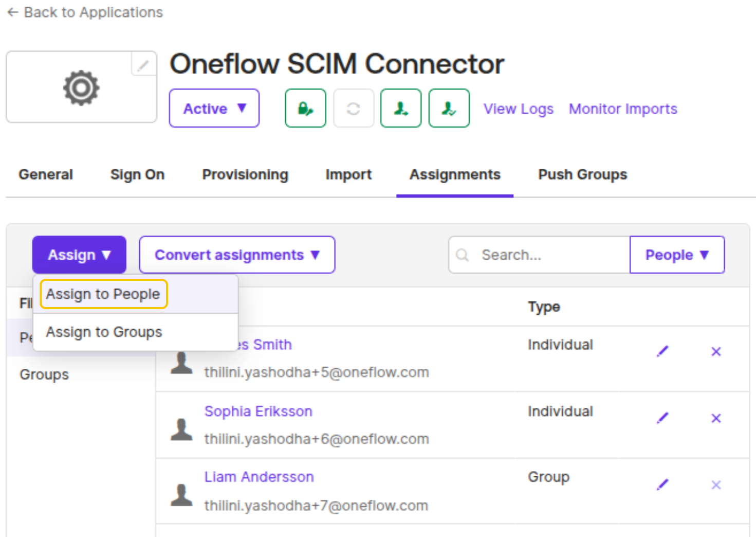Switch to the General tab
The height and width of the screenshot is (537, 756).
click(x=46, y=175)
